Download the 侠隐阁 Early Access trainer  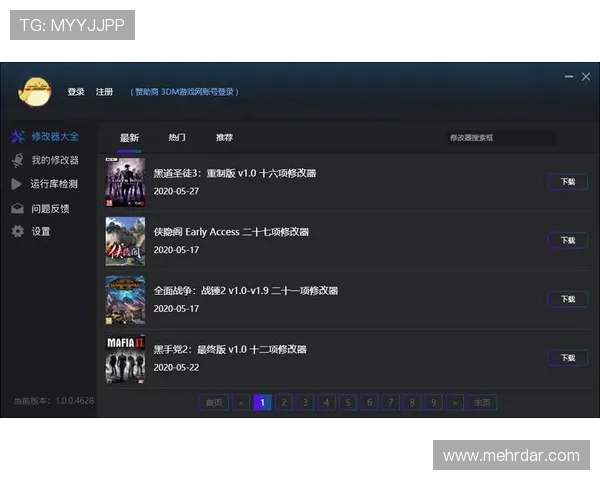tap(568, 240)
